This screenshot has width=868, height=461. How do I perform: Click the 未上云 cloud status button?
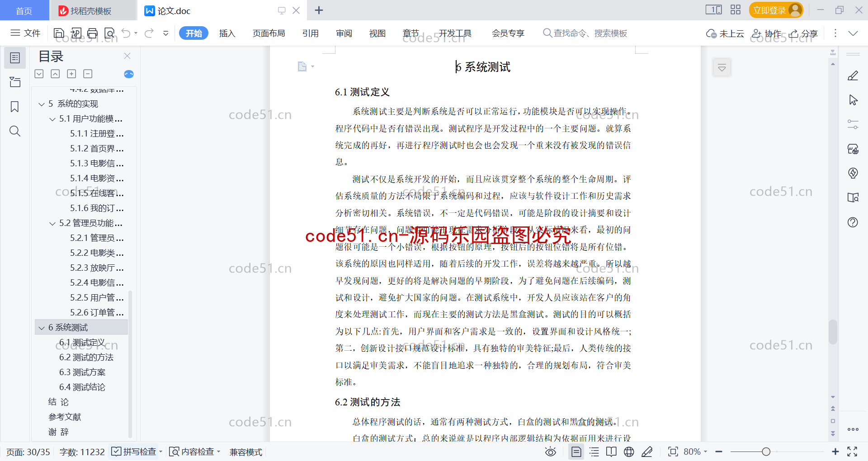(725, 33)
